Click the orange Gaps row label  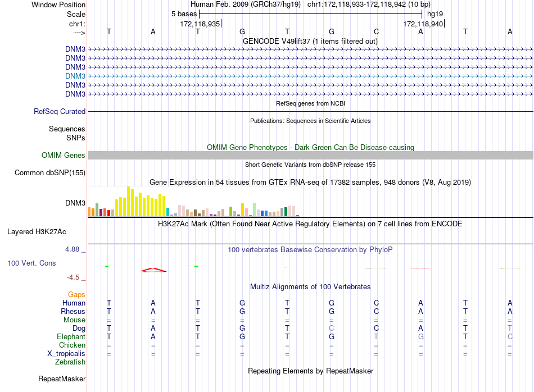point(76,294)
